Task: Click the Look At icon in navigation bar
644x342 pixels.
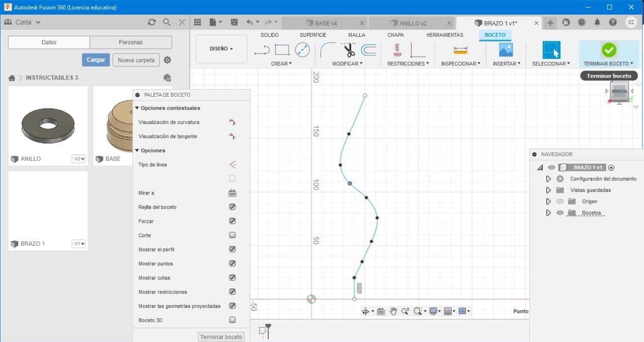Action: click(x=381, y=311)
